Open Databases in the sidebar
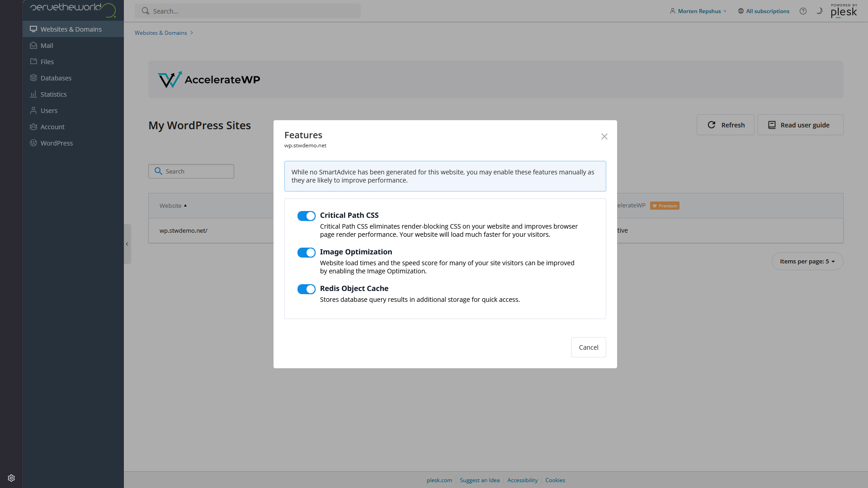The image size is (868, 488). pyautogui.click(x=73, y=78)
